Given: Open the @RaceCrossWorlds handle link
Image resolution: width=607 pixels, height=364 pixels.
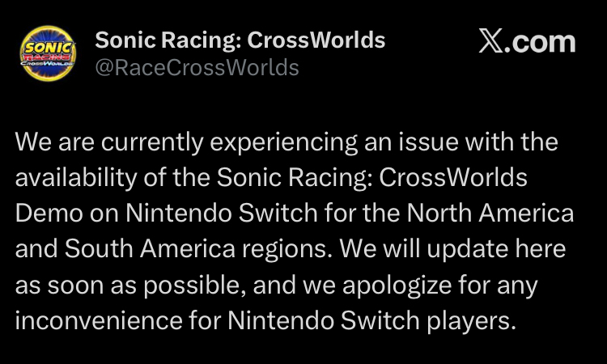Looking at the screenshot, I should (x=197, y=68).
